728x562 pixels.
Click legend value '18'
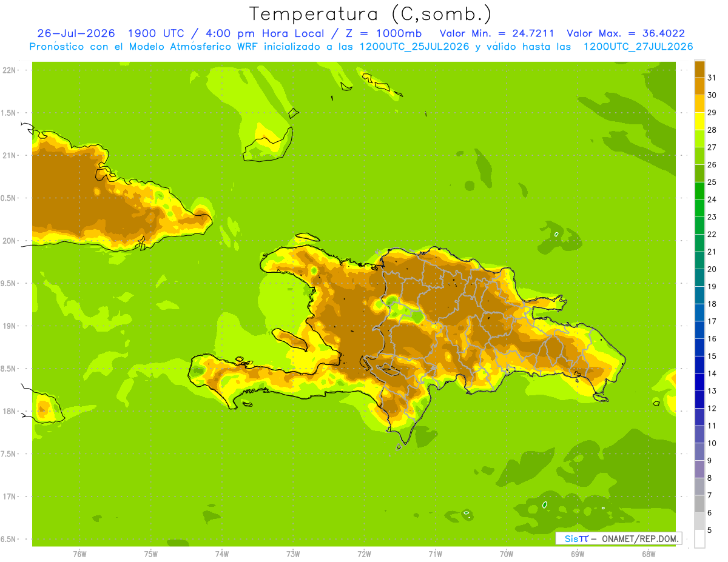(x=712, y=304)
